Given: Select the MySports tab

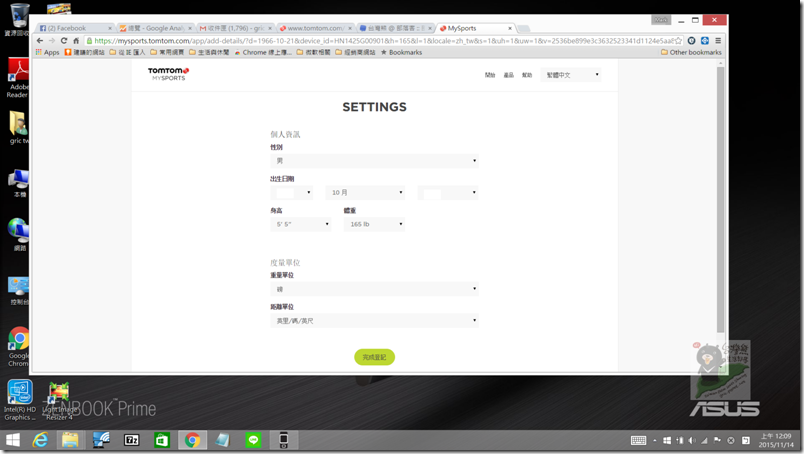Looking at the screenshot, I should click(476, 28).
